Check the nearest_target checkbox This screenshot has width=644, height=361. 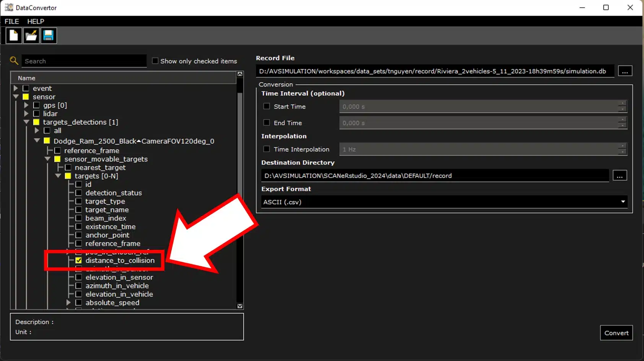[68, 167]
